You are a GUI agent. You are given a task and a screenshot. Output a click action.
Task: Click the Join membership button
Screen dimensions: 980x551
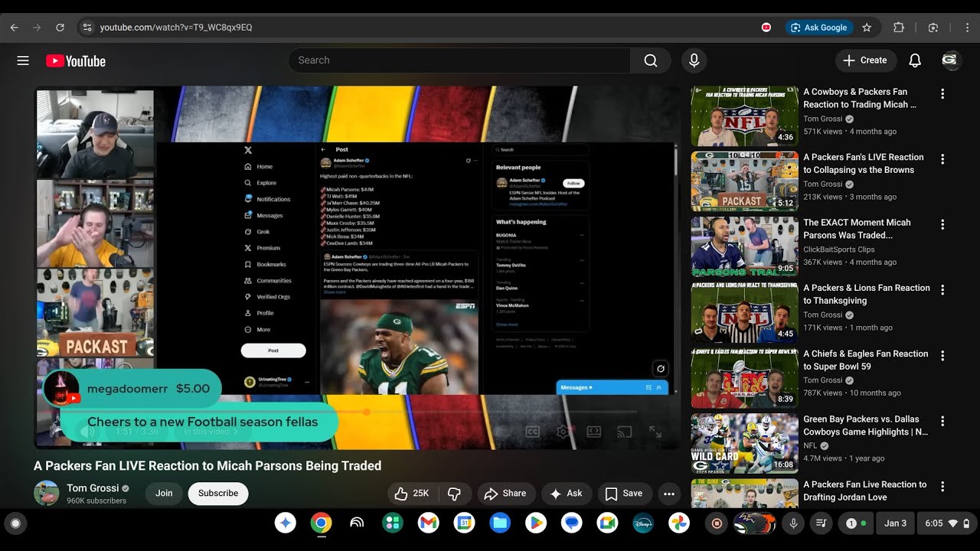[164, 494]
